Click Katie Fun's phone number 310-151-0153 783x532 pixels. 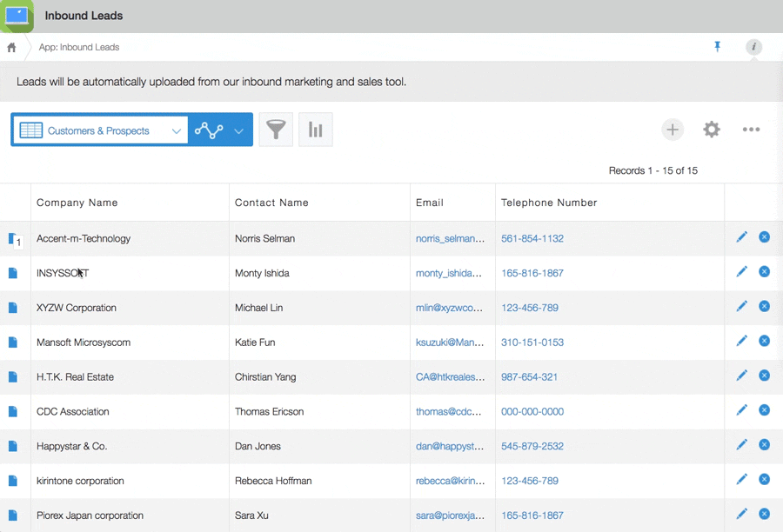[532, 342]
